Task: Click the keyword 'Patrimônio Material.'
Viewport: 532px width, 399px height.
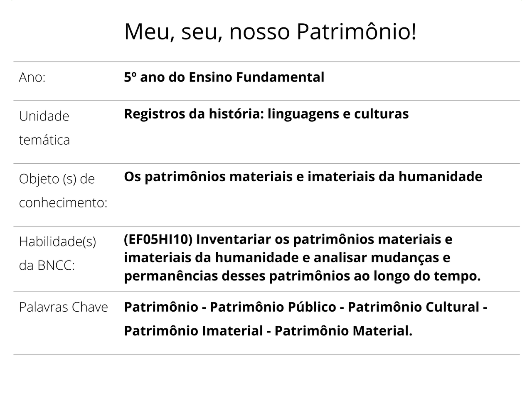Action: [343, 331]
